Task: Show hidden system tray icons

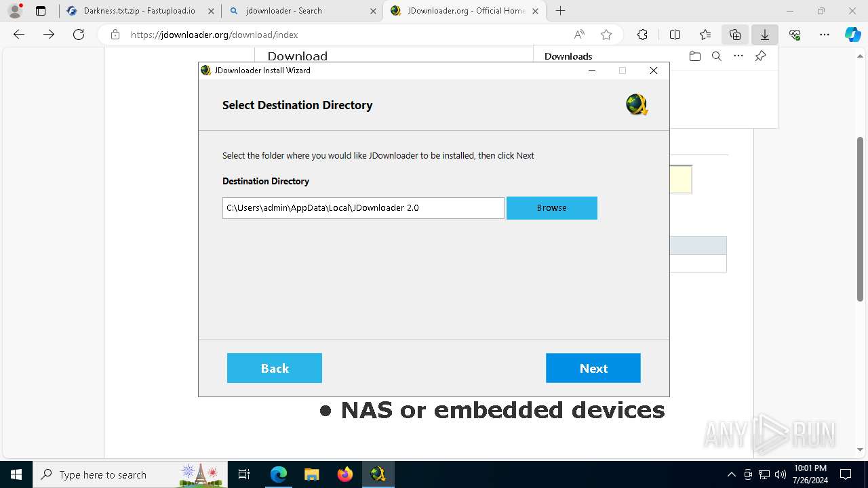Action: pos(731,474)
